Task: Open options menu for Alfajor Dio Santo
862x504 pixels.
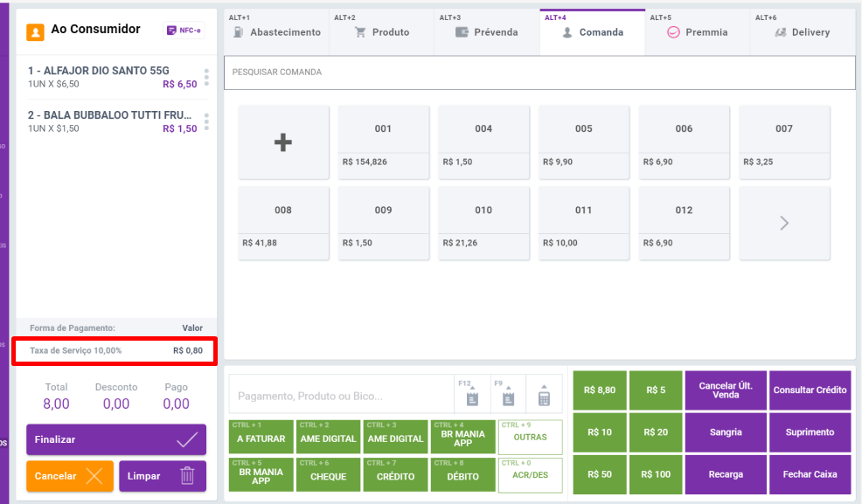Action: pos(206,77)
